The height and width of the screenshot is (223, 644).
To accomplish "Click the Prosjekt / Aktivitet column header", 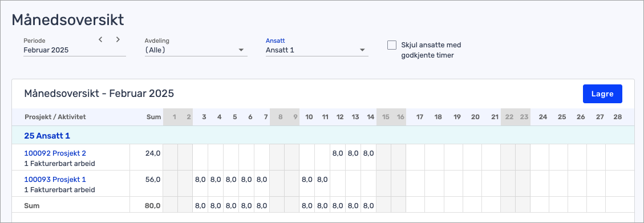I will click(x=55, y=117).
